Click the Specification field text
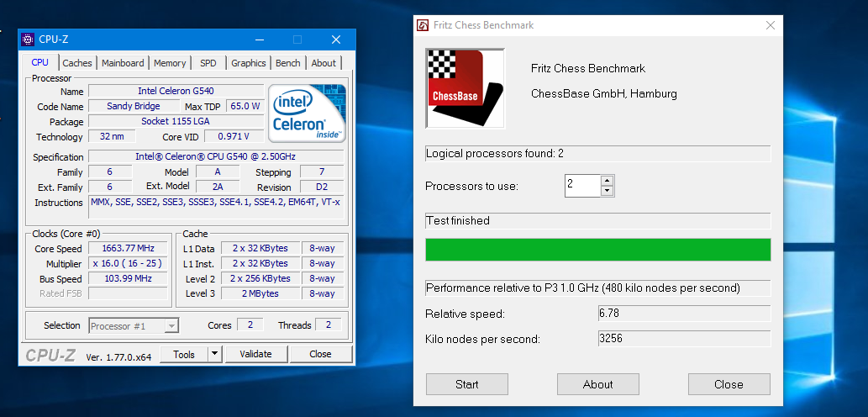The width and height of the screenshot is (868, 417). (x=216, y=156)
